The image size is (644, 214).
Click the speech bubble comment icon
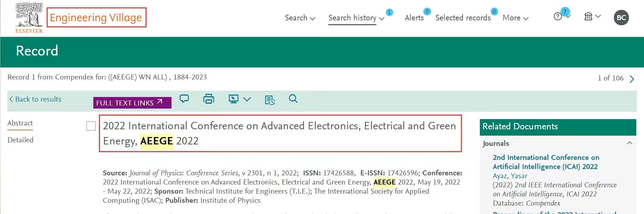pos(184,99)
